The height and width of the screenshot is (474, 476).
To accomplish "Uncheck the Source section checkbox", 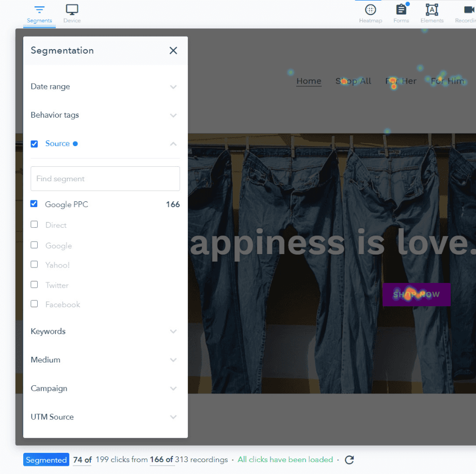I will (x=34, y=144).
